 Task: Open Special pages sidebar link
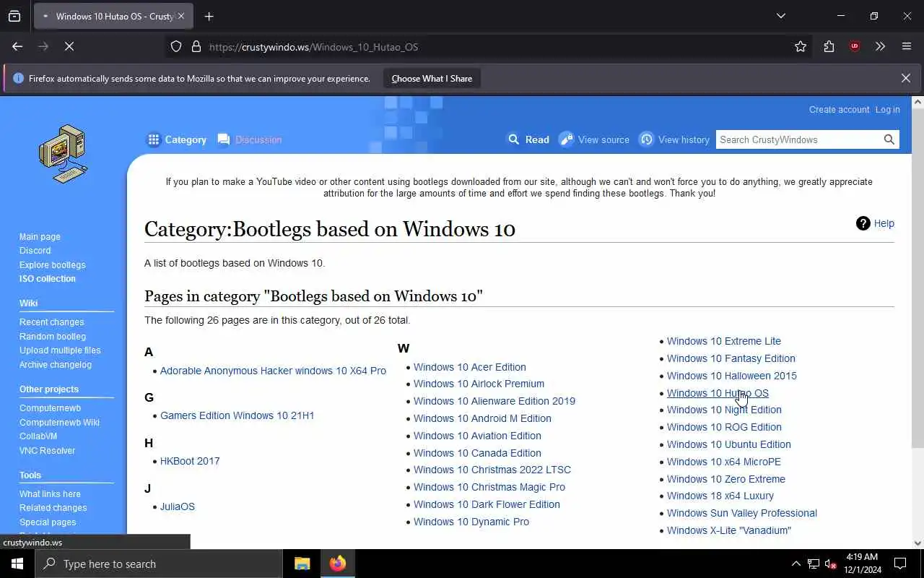pos(48,522)
